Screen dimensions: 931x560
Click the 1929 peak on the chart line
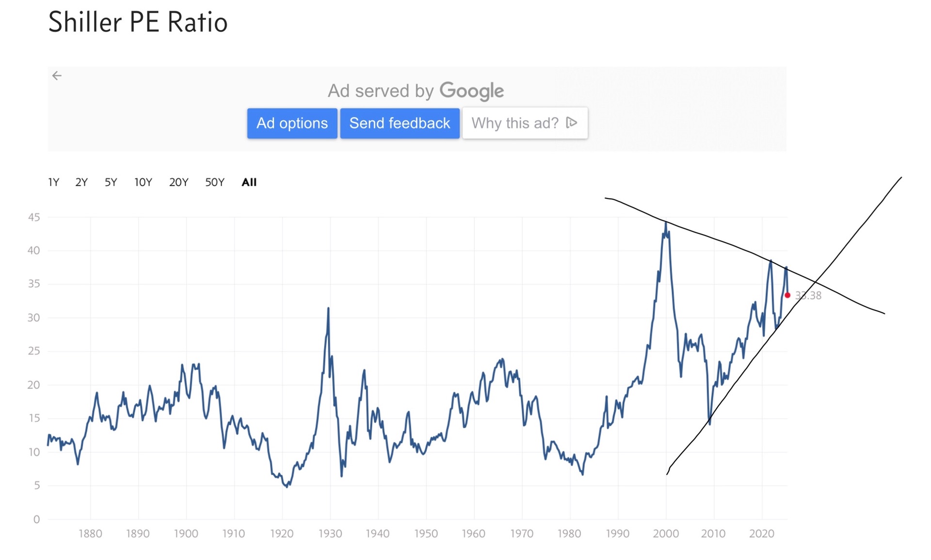pos(328,308)
